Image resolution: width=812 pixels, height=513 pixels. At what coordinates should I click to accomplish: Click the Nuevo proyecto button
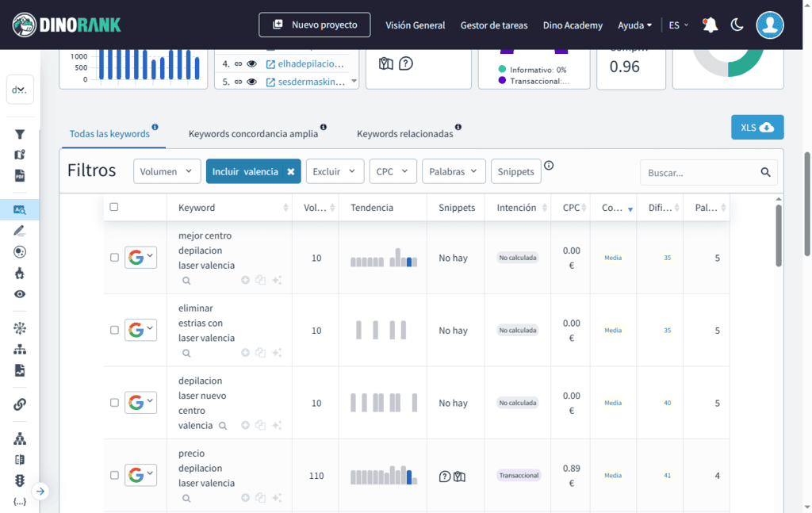[x=314, y=25]
